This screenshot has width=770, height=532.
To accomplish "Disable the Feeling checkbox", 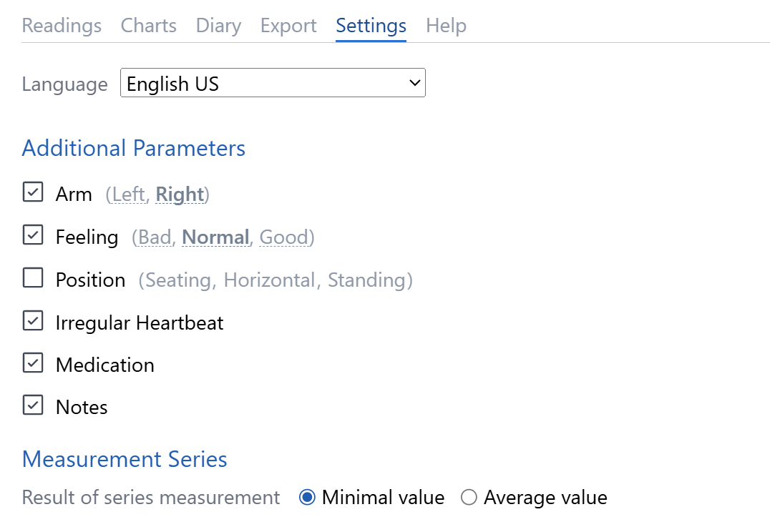I will tap(33, 235).
